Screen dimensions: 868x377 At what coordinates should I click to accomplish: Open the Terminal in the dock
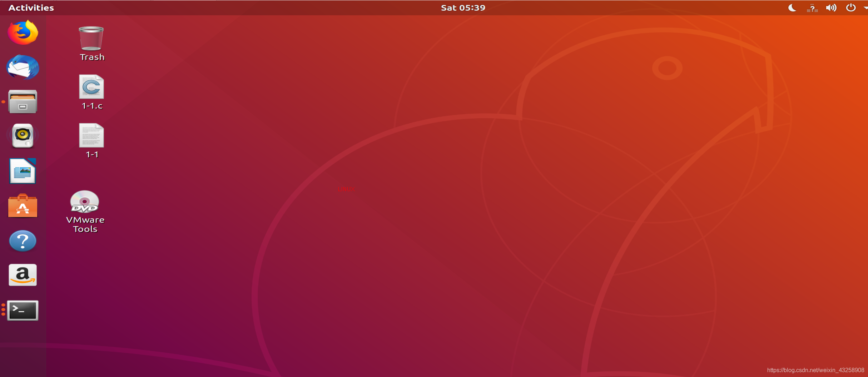coord(23,310)
